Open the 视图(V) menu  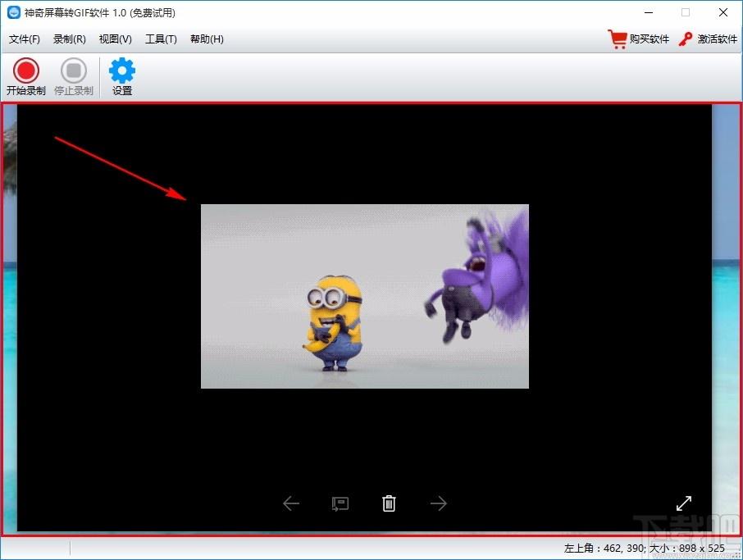[115, 39]
